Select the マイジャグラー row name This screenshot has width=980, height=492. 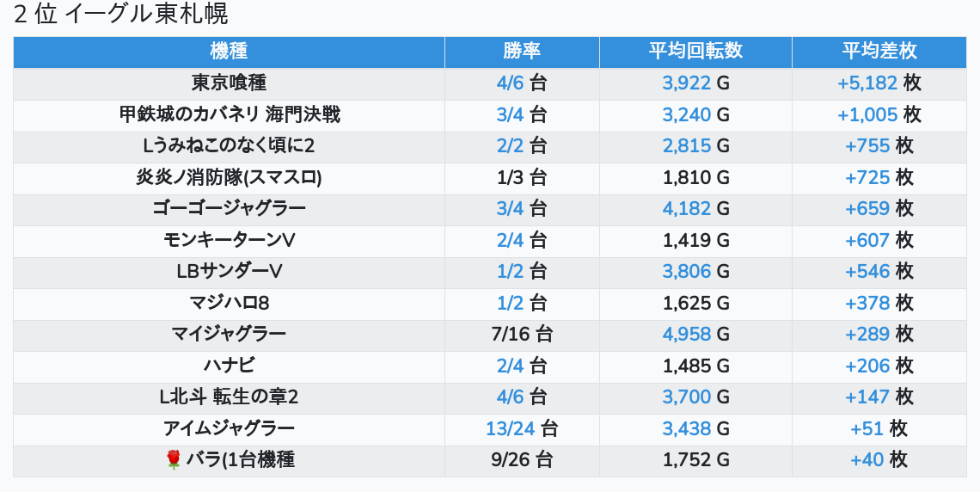pyautogui.click(x=229, y=335)
